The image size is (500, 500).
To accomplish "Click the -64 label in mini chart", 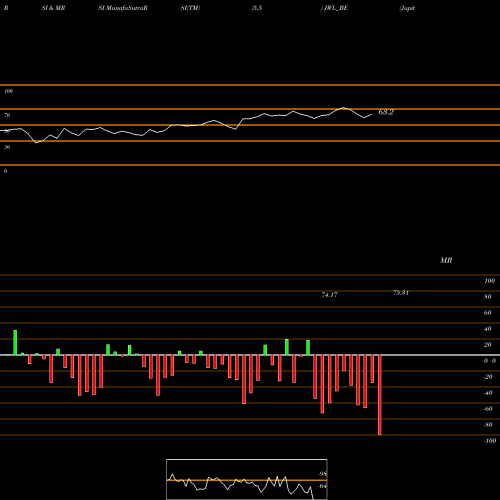I will [x=322, y=486].
